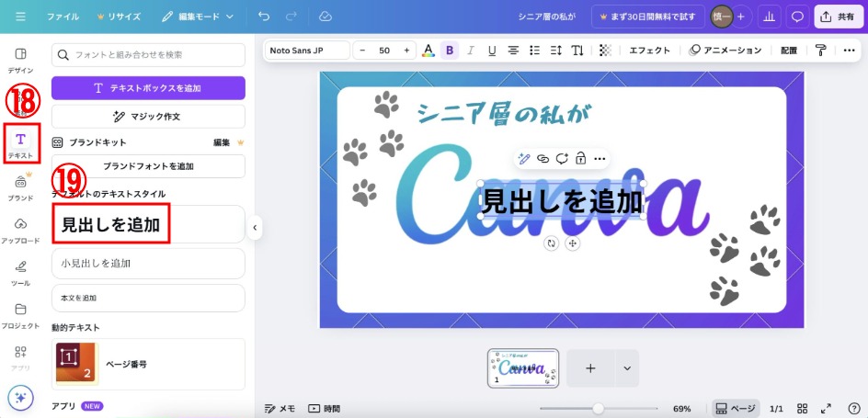Undo the last action
The height and width of the screenshot is (418, 868).
click(264, 17)
